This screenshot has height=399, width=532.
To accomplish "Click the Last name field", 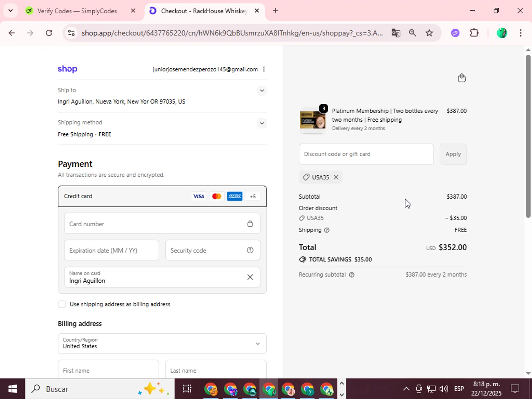I will pos(216,370).
